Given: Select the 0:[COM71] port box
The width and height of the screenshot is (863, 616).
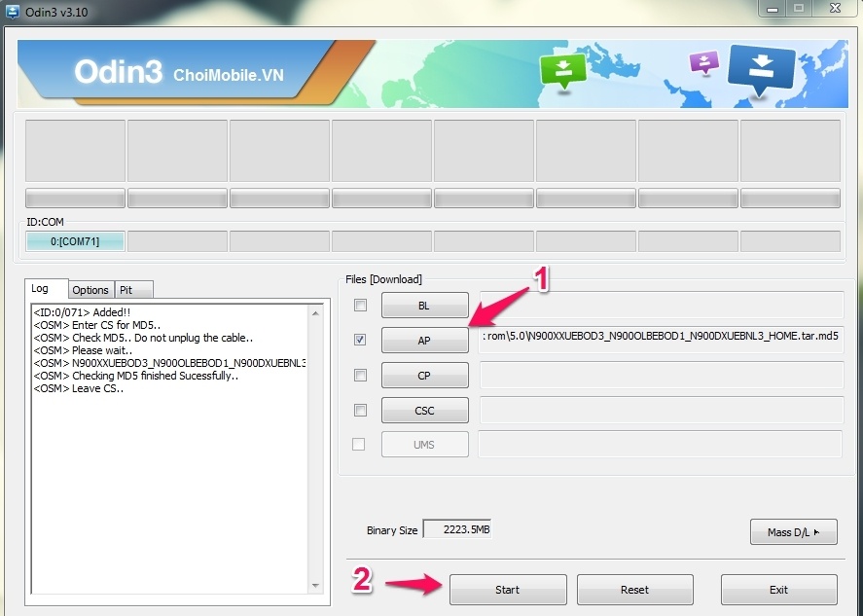Looking at the screenshot, I should [75, 241].
